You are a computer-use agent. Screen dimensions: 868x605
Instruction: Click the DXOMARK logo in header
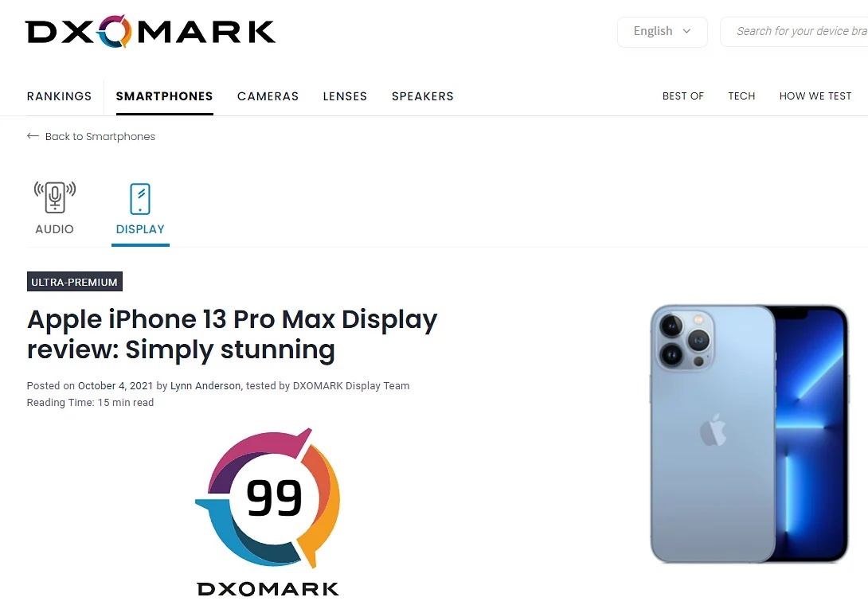click(x=150, y=32)
